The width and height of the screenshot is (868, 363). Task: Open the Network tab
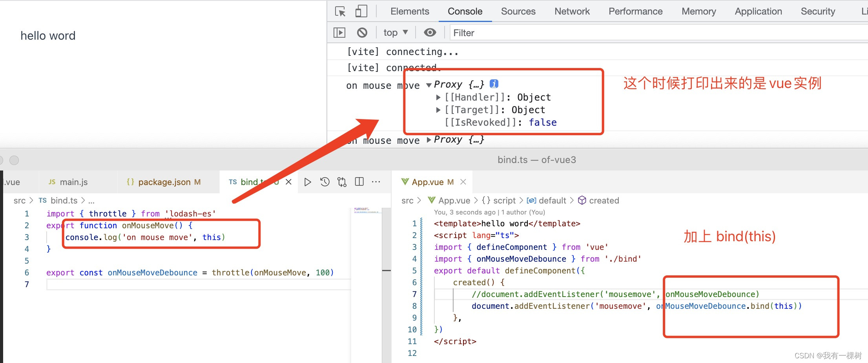[572, 11]
